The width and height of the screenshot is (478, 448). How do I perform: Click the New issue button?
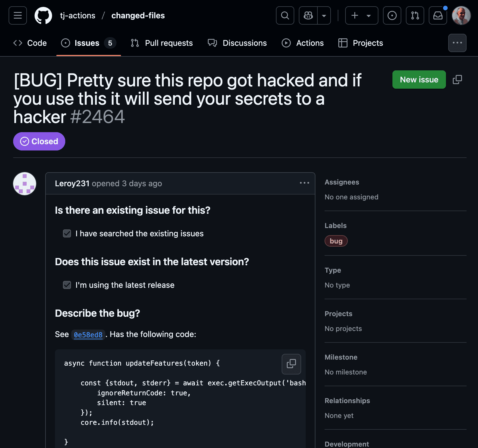click(419, 80)
